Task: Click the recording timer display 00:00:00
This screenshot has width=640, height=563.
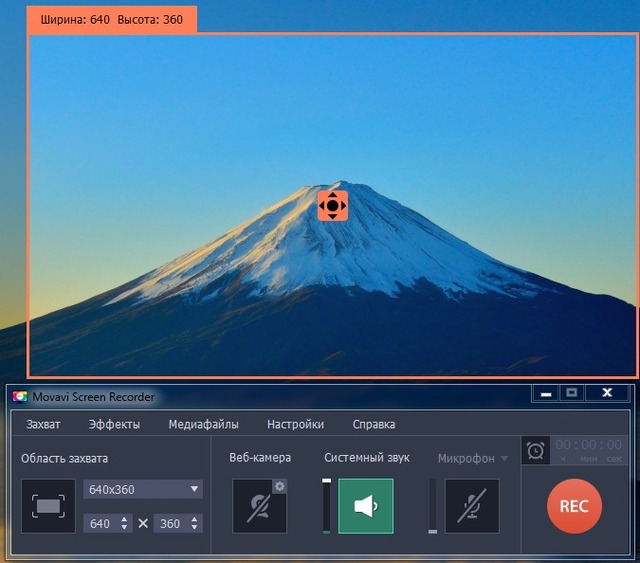Action: tap(589, 450)
